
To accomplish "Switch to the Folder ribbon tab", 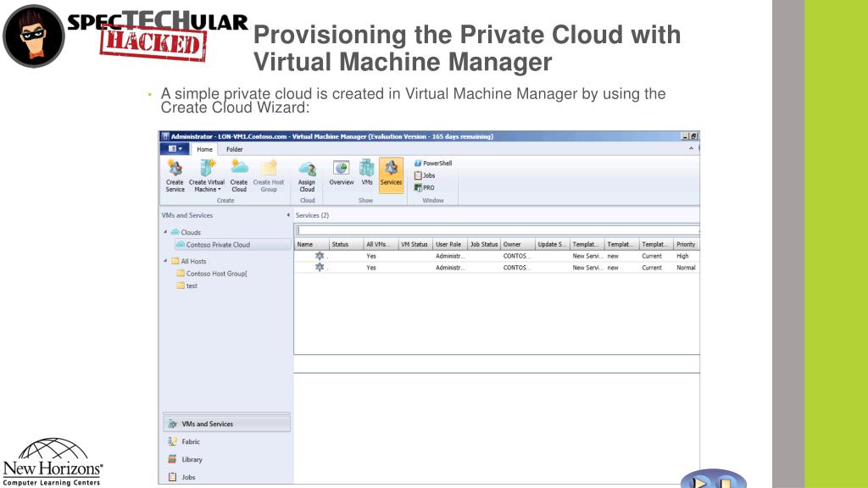I will point(234,149).
